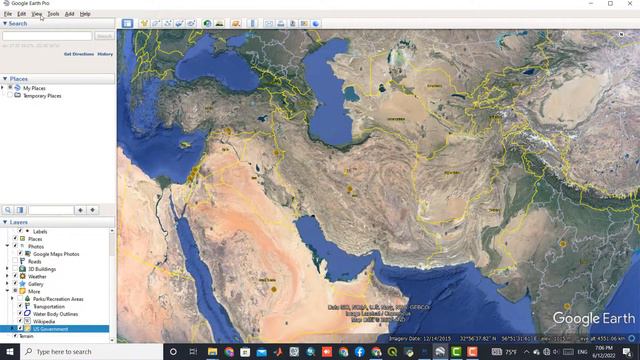The width and height of the screenshot is (640, 360).
Task: Show historical imagery with the clock icon
Action: click(x=207, y=23)
